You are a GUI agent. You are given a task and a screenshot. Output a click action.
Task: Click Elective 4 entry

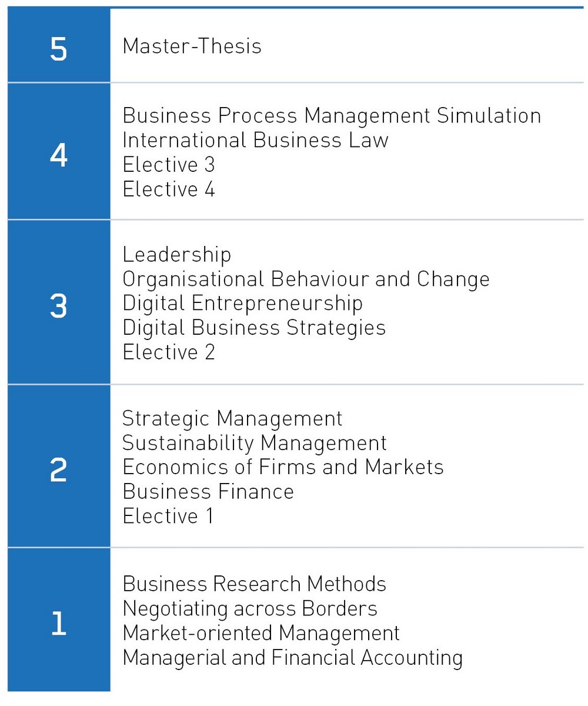click(x=169, y=189)
